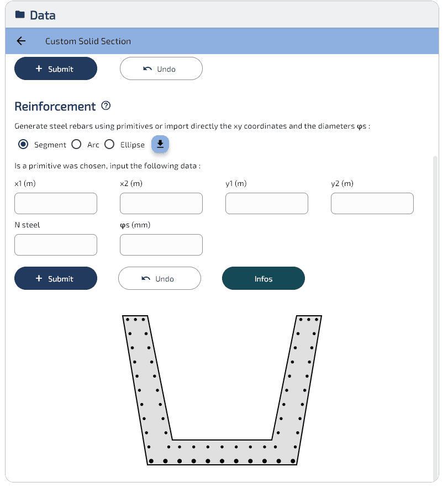Focus the φs (mm) diameter field
This screenshot has width=448, height=488.
[x=161, y=245]
